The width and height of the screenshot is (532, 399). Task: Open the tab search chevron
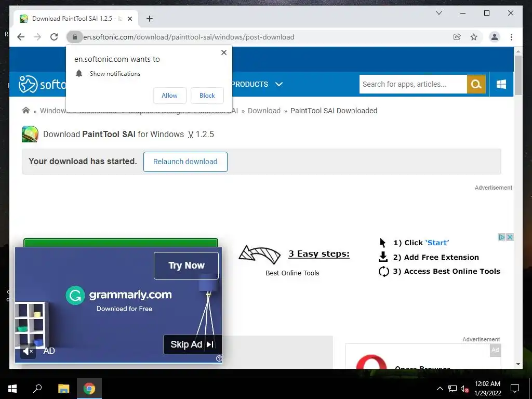pos(438,13)
